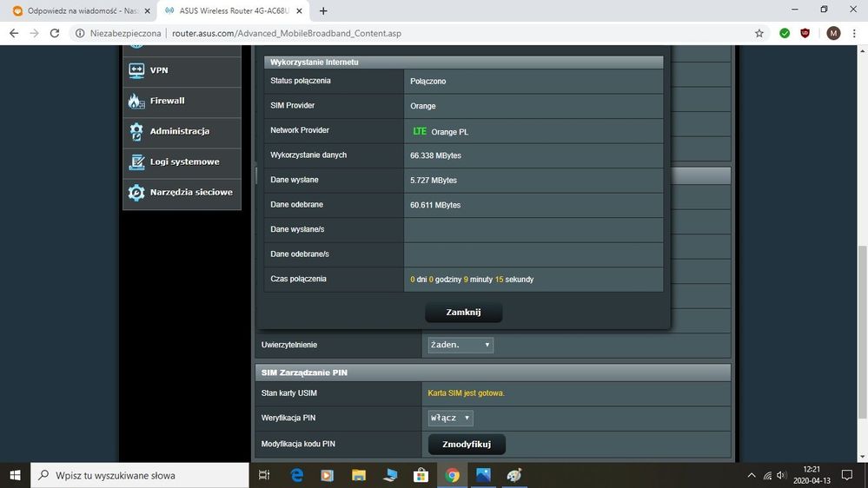The image size is (868, 488).
Task: Expand the Uwierzytelnienie dropdown
Action: click(461, 345)
